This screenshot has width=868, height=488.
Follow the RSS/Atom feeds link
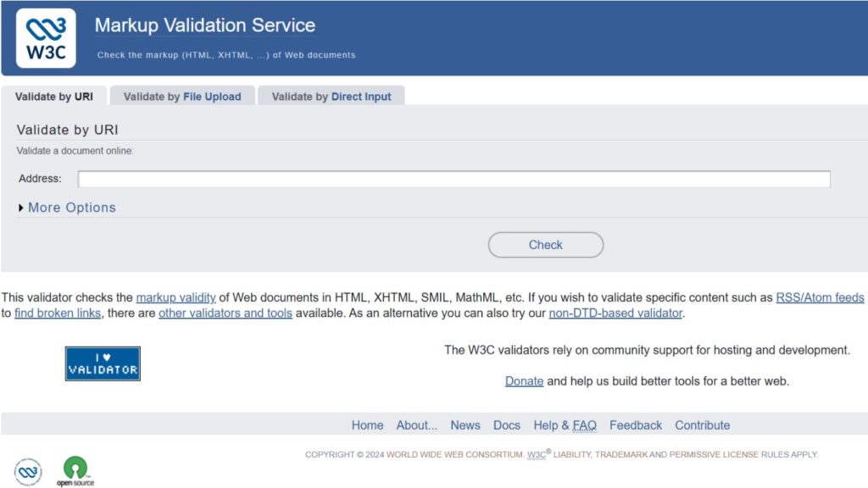click(x=820, y=297)
